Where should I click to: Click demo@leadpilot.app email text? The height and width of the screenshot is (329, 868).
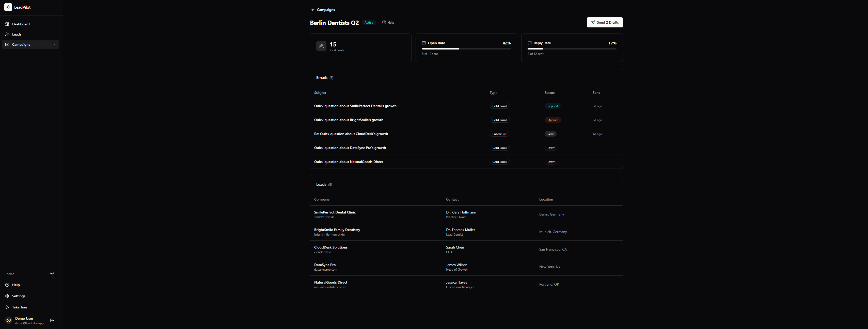(x=29, y=323)
